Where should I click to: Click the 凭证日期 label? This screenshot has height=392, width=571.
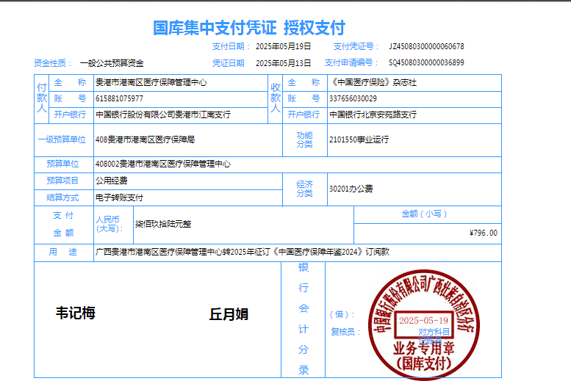229,63
